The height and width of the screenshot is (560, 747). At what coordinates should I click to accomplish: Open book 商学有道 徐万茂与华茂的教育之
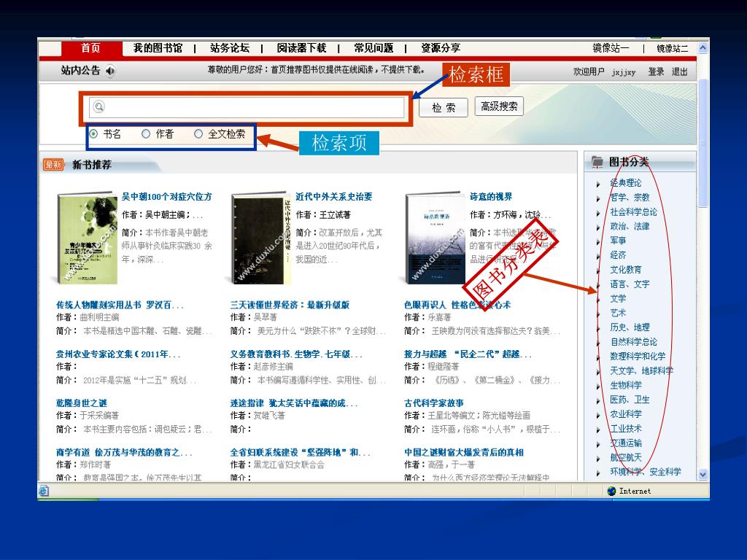click(124, 452)
